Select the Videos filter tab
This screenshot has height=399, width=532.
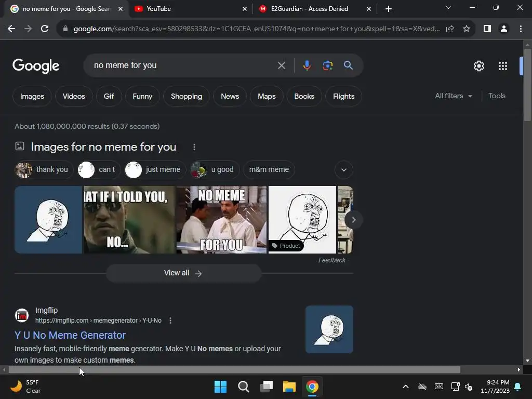(74, 96)
